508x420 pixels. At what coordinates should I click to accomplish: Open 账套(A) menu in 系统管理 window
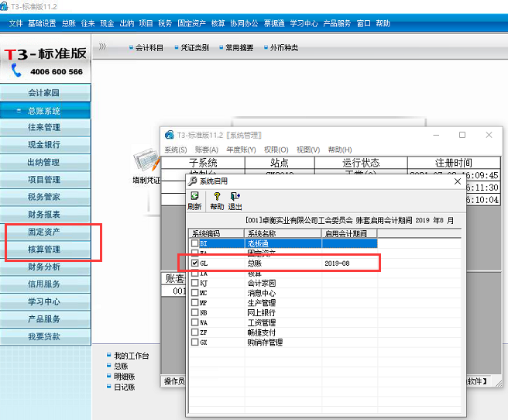click(206, 150)
